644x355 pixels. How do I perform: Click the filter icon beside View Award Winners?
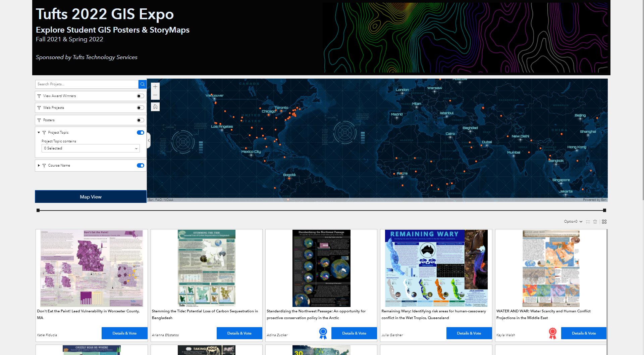(39, 96)
